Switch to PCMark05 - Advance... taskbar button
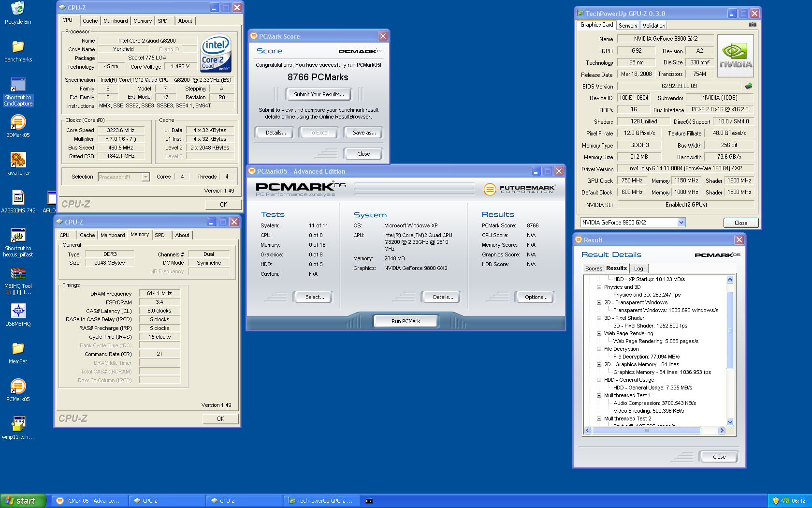812x508 pixels. 90,501
